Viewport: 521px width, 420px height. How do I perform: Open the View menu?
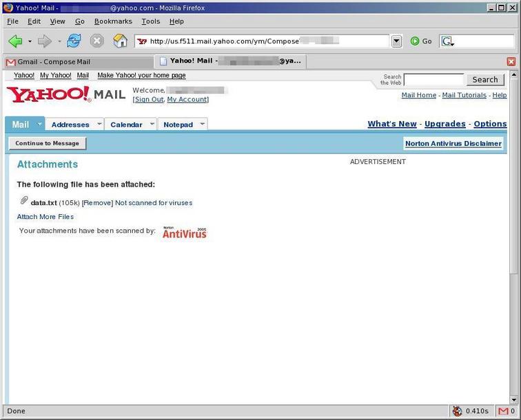(x=57, y=21)
